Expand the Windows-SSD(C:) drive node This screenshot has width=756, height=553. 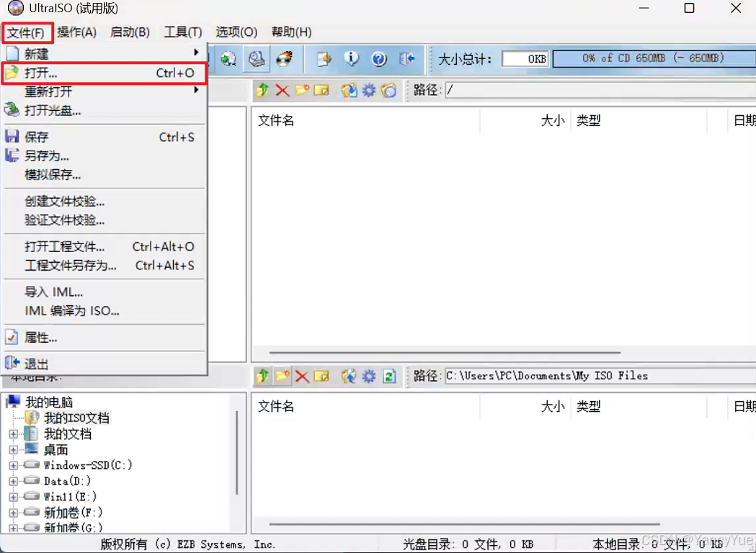14,465
